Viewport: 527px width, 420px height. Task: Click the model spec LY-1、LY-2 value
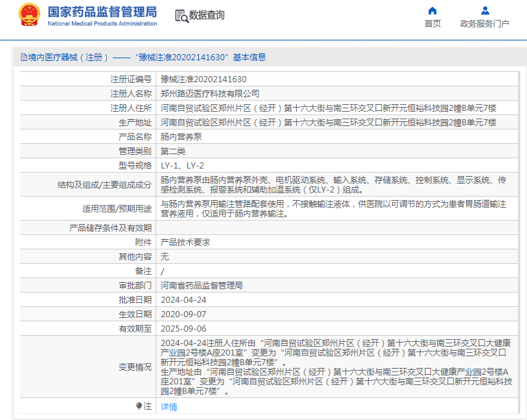(182, 166)
